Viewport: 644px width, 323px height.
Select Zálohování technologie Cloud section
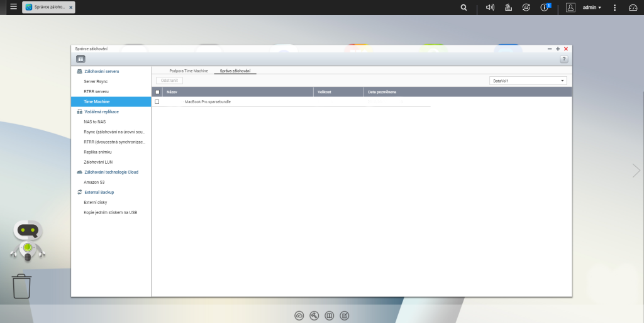pos(111,172)
